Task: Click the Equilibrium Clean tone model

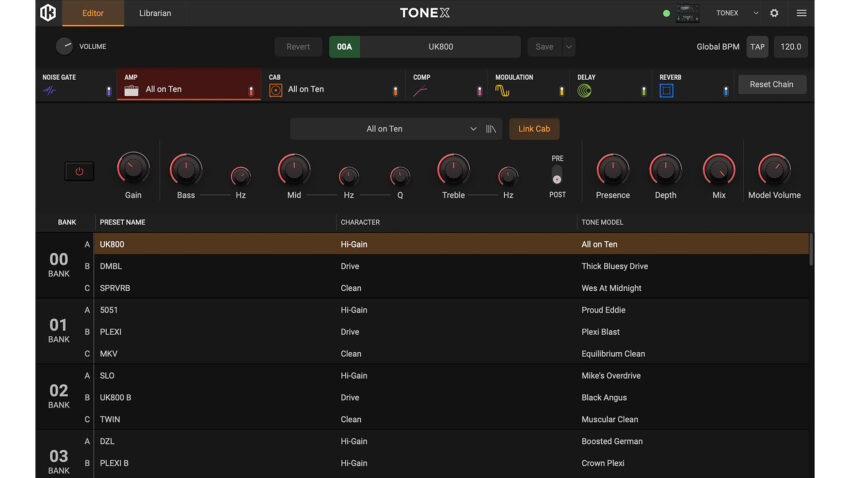Action: [613, 354]
